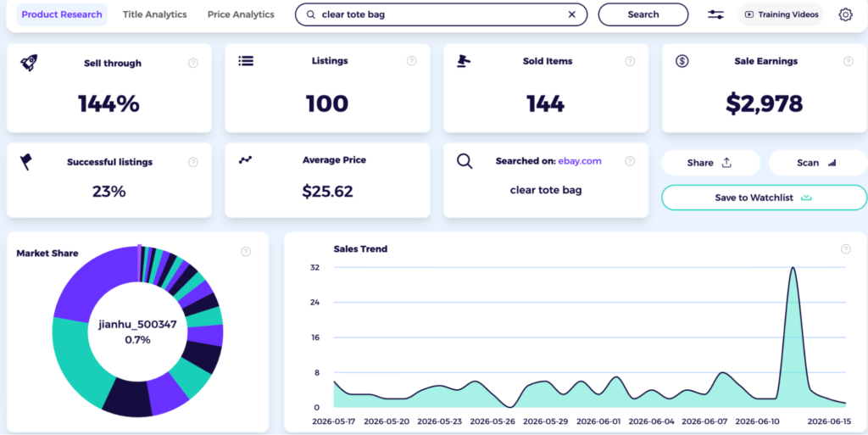
Task: Open the filter sliders icon
Action: click(x=715, y=14)
